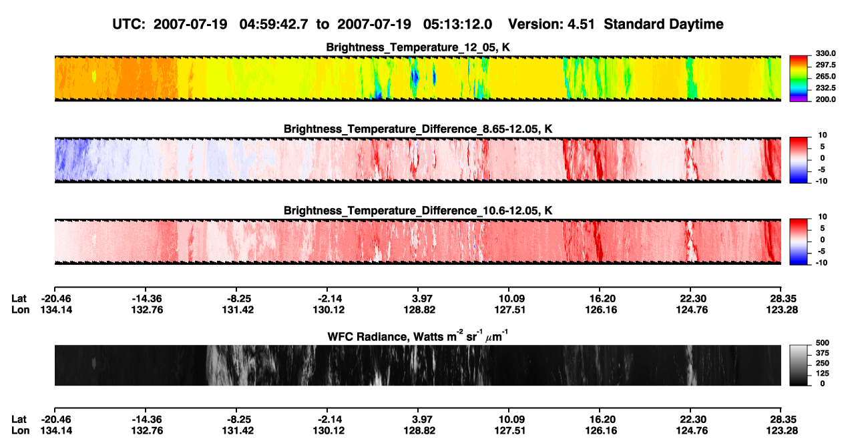Click the red-blue colorbar of the 10.6-12.05 plot

(799, 242)
